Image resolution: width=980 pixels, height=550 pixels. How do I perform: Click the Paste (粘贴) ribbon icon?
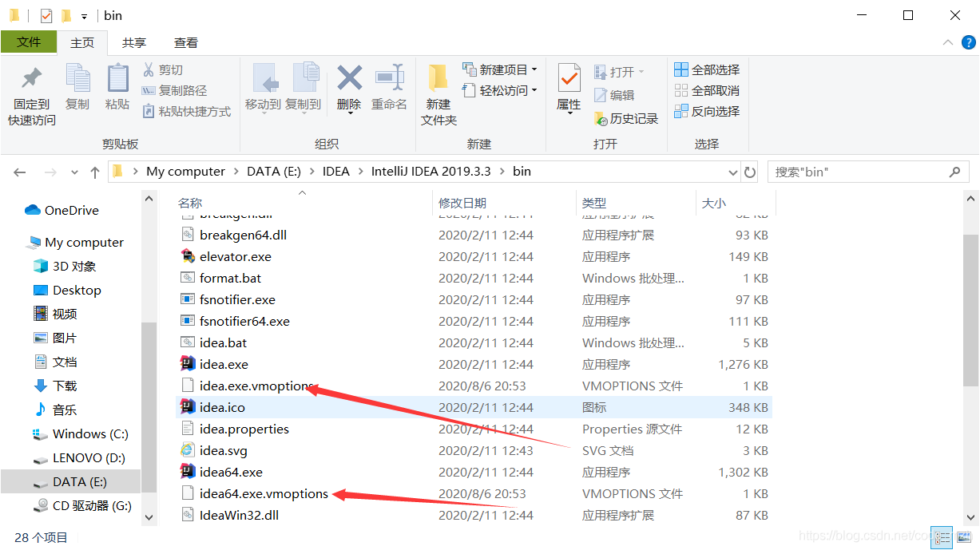[x=117, y=78]
